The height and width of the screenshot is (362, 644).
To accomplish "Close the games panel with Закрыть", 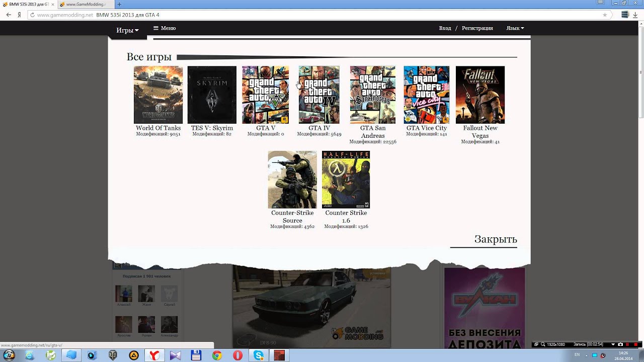I will tap(496, 239).
